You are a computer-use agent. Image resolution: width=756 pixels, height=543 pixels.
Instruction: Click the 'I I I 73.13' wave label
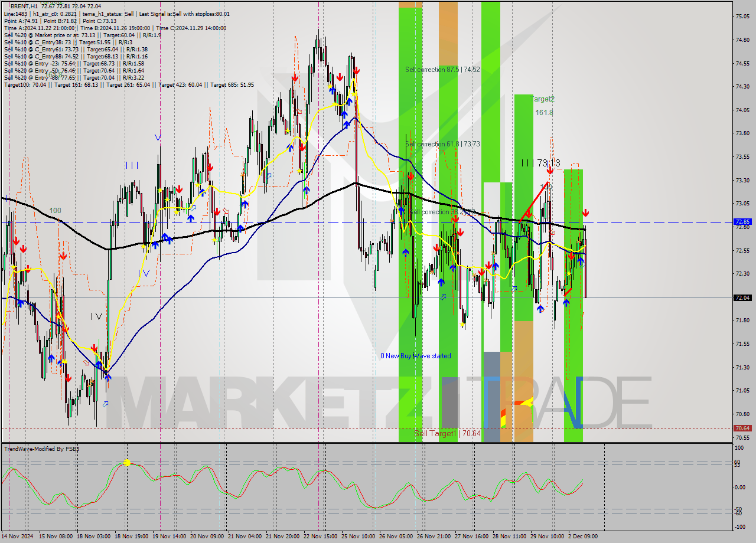click(540, 163)
